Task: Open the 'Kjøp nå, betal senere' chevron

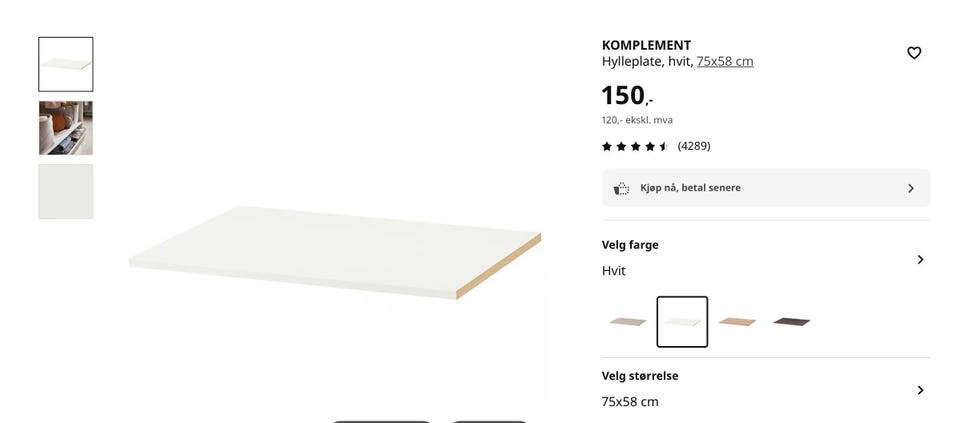Action: 910,189
